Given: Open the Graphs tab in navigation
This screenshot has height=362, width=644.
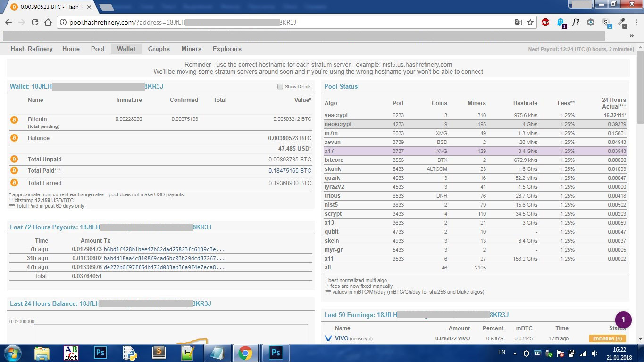Looking at the screenshot, I should tap(159, 49).
